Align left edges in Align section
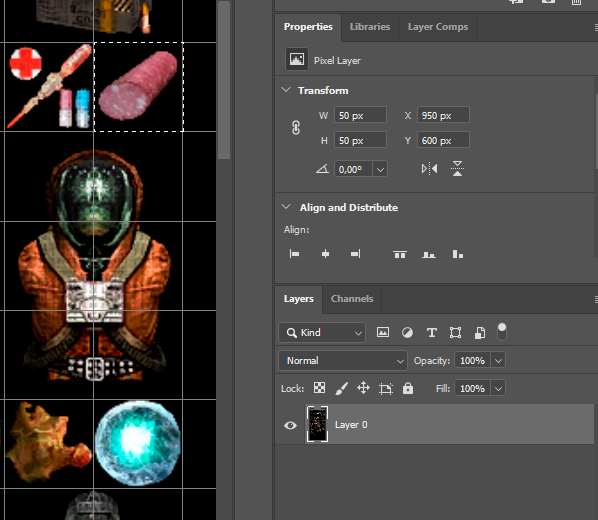This screenshot has width=598, height=520. click(x=294, y=254)
